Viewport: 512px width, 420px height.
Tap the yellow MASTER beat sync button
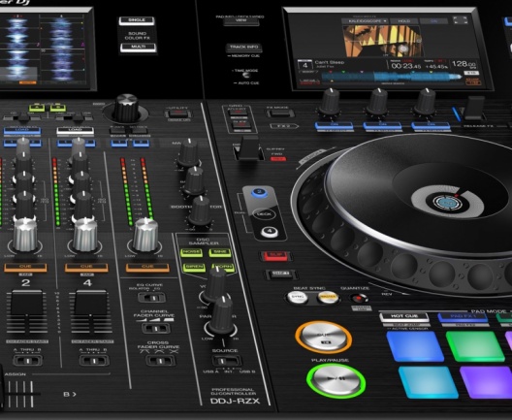pyautogui.click(x=328, y=297)
